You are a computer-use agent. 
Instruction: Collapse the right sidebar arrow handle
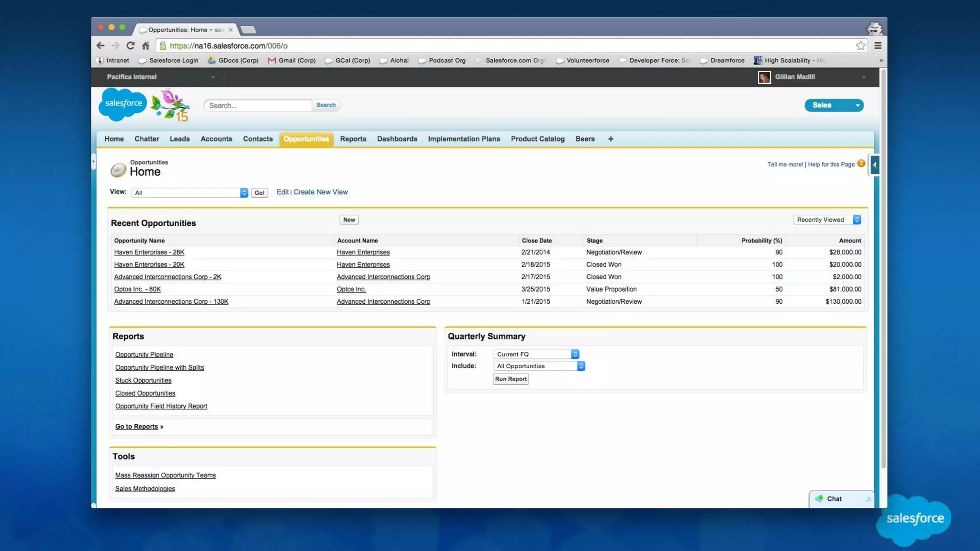coord(874,165)
